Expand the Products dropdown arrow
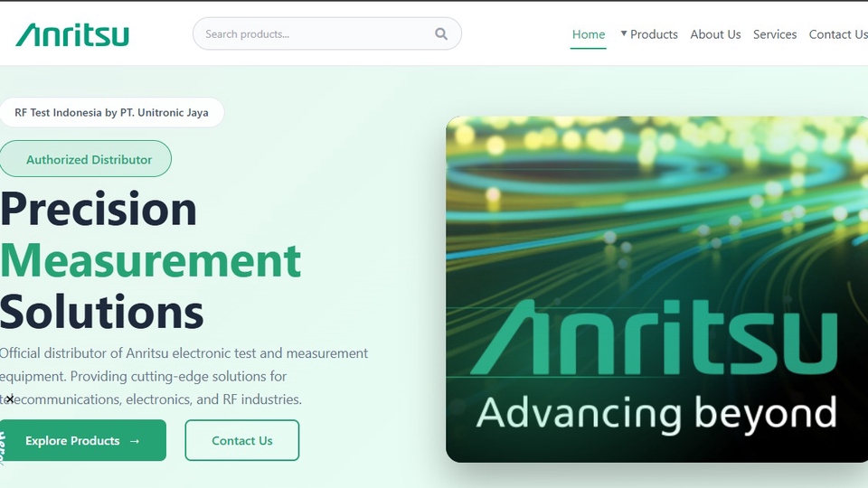 pyautogui.click(x=623, y=34)
